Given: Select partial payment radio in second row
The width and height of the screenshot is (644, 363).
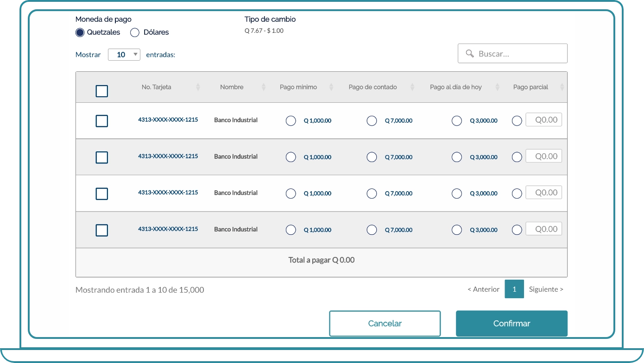Looking at the screenshot, I should (x=517, y=157).
